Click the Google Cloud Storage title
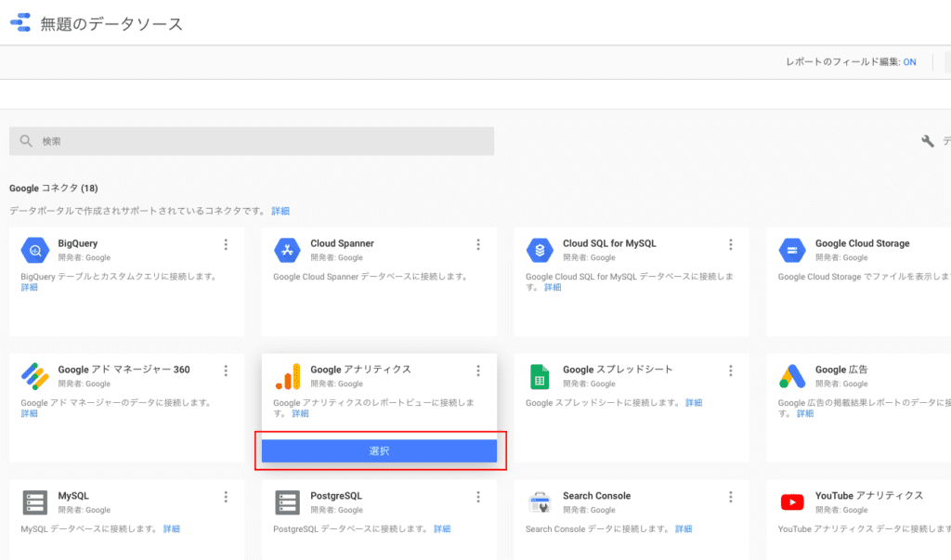951x560 pixels. [863, 243]
